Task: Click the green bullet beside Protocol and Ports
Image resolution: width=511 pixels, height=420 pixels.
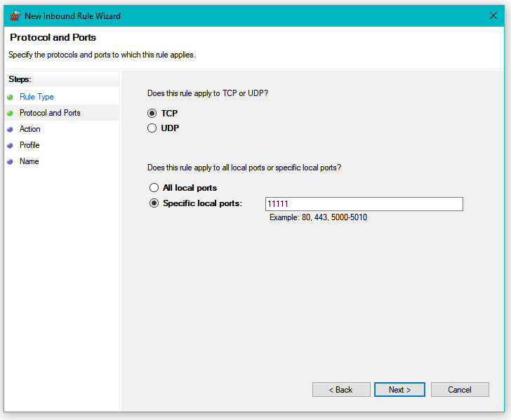Action: point(10,113)
